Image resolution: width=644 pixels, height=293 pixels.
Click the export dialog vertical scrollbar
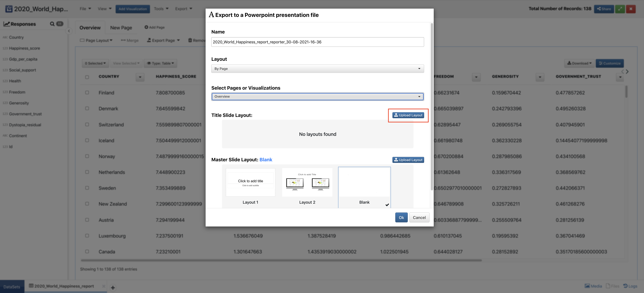pyautogui.click(x=432, y=107)
